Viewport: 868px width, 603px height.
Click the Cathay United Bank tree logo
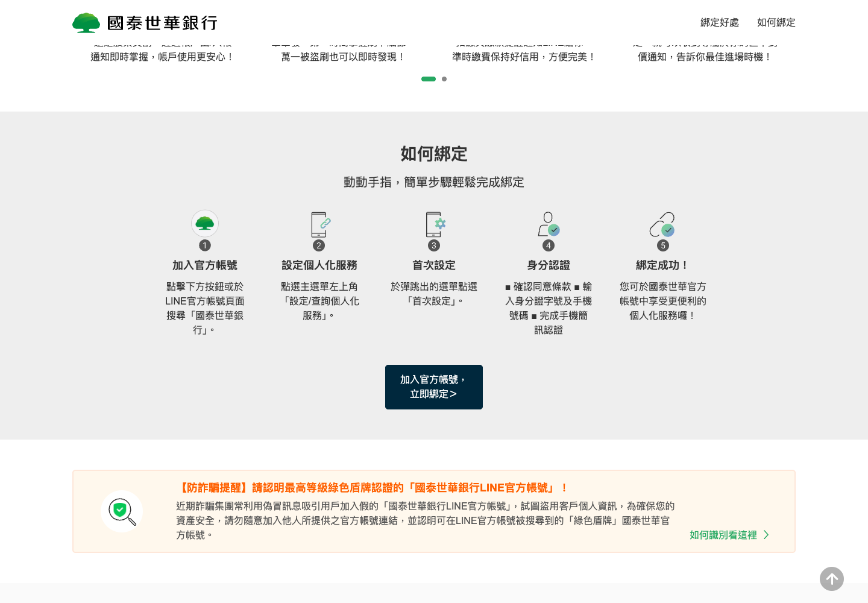pyautogui.click(x=86, y=23)
